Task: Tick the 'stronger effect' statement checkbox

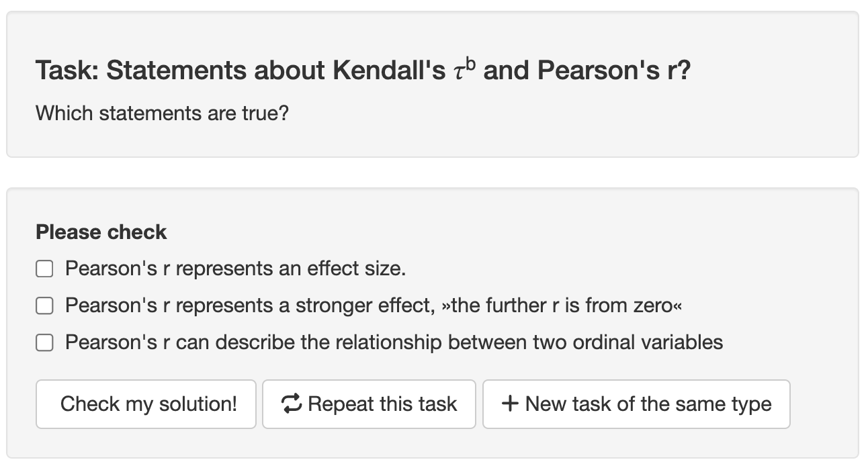Action: pos(44,306)
